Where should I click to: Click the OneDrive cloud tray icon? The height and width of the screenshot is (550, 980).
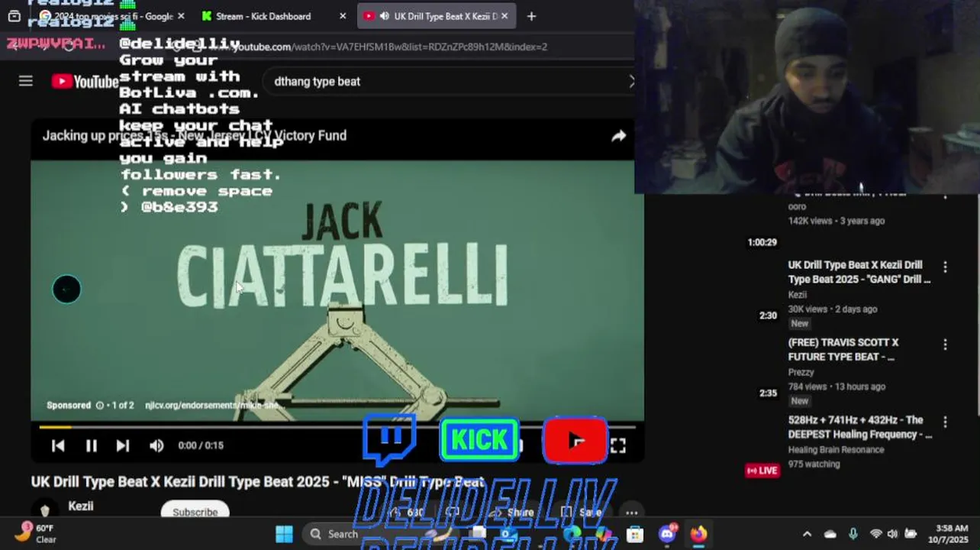[830, 534]
